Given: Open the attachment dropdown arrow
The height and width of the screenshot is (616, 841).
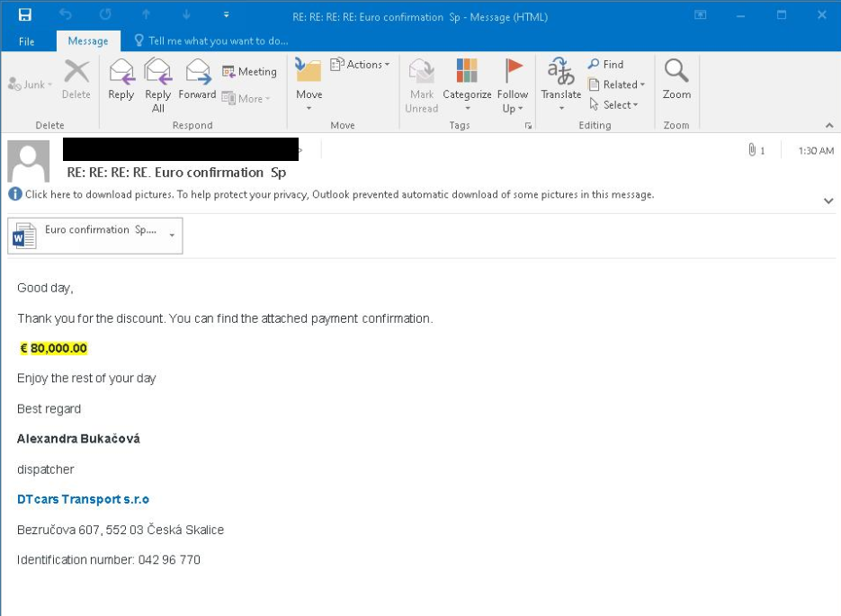Looking at the screenshot, I should click(x=172, y=236).
